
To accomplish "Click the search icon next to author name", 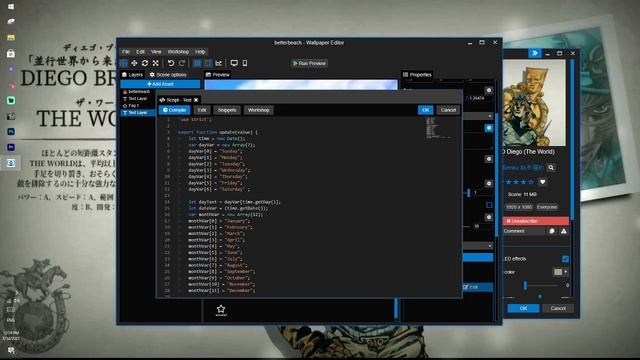I will click(551, 168).
